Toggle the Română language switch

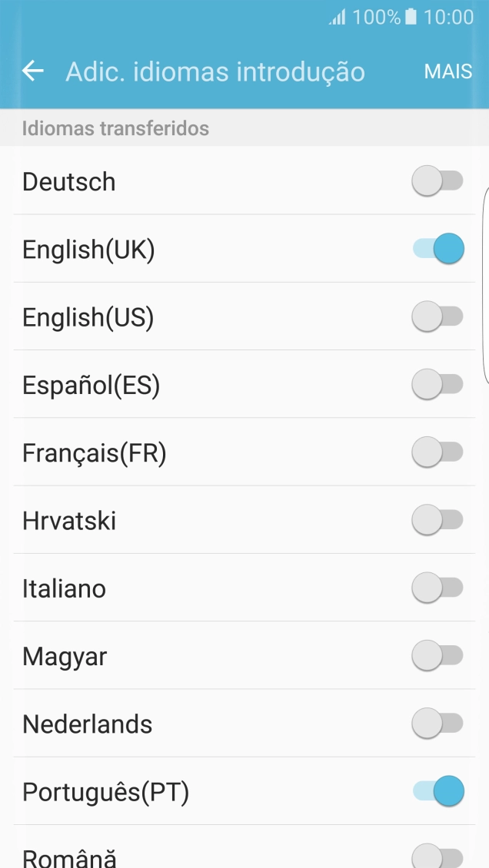[x=437, y=856]
